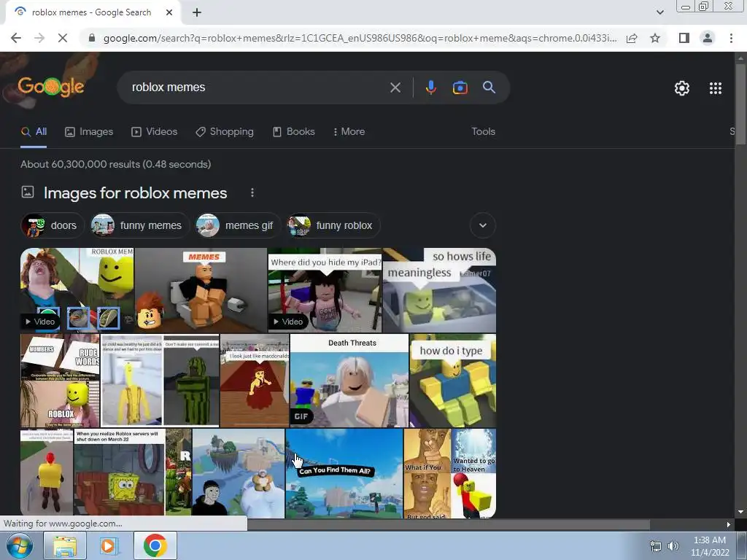Switch to the Images tab
This screenshot has width=747, height=560.
89,132
